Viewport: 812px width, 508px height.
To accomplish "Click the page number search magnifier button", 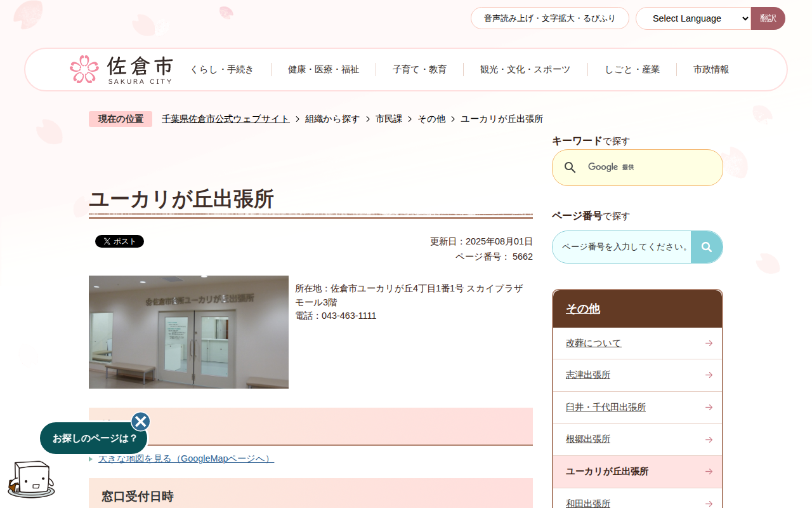I will coord(707,247).
